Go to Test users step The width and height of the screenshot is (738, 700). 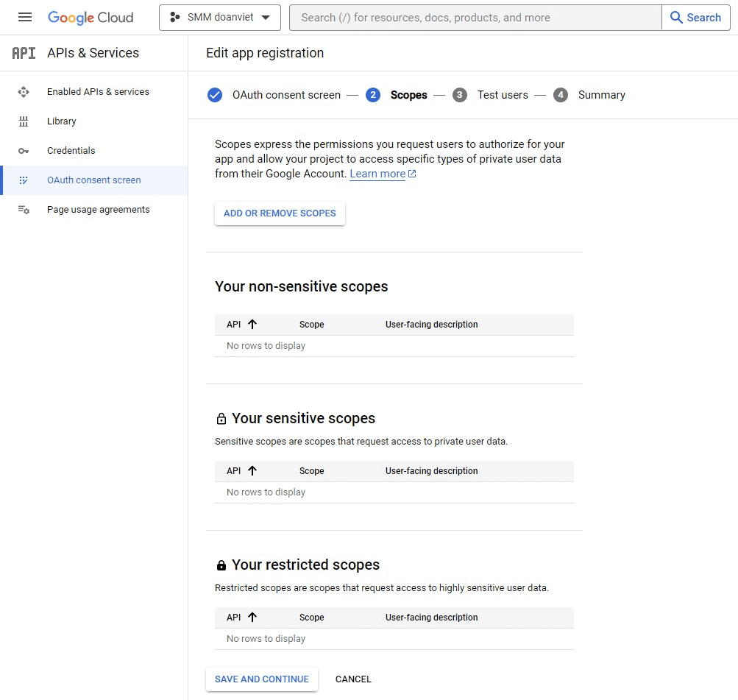click(502, 95)
